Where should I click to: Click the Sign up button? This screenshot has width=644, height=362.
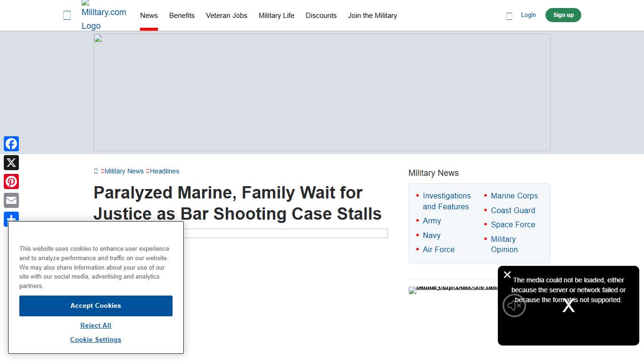pyautogui.click(x=563, y=15)
